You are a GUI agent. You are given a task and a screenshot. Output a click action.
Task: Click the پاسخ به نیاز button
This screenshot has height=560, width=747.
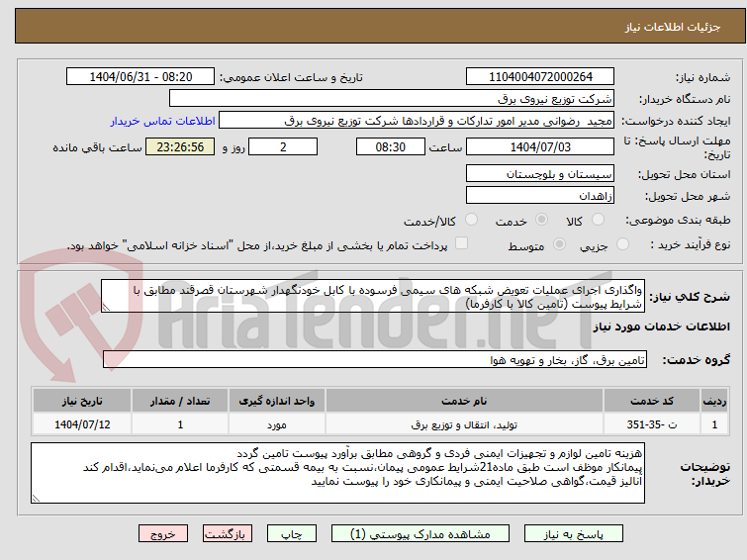[x=573, y=534]
